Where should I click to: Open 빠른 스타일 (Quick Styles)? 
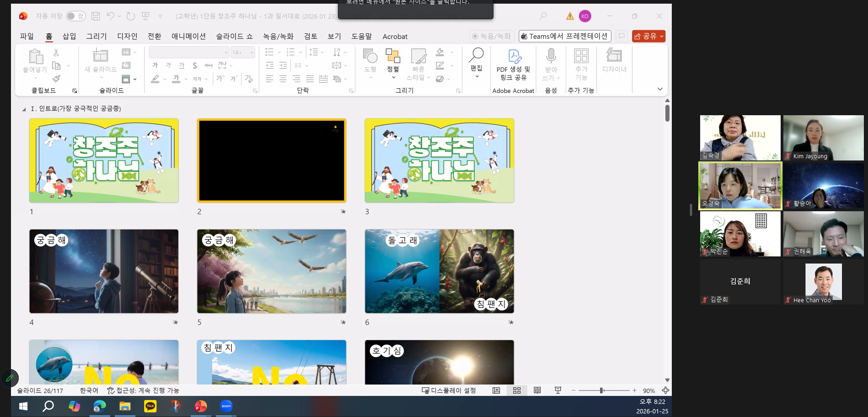click(x=418, y=64)
